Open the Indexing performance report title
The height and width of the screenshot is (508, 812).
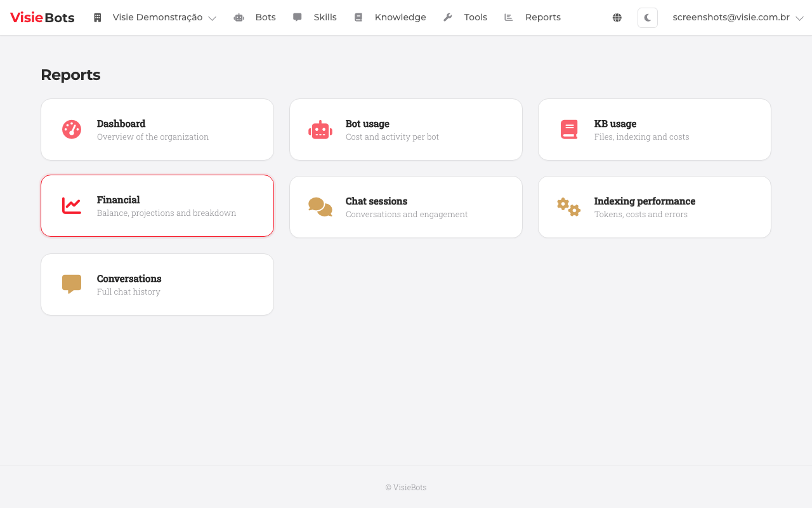(x=645, y=201)
